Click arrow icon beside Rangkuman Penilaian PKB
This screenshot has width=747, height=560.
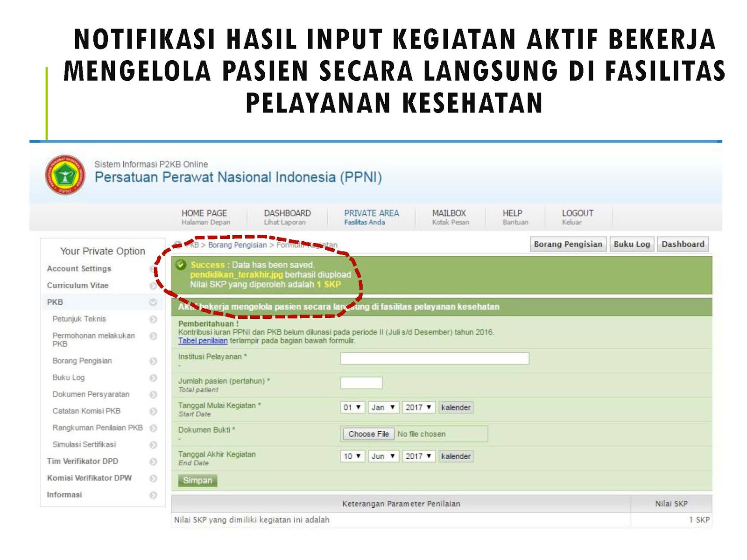153,428
